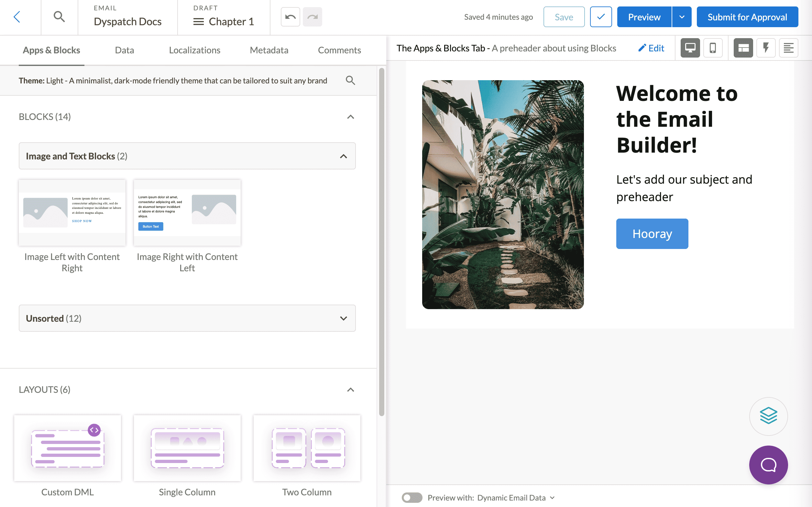812x507 pixels.
Task: Collapse the BLOCKS (14) section
Action: tap(350, 117)
